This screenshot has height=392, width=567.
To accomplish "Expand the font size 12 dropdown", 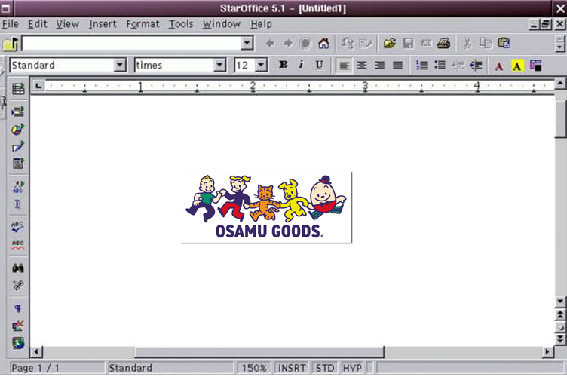I will coord(261,65).
